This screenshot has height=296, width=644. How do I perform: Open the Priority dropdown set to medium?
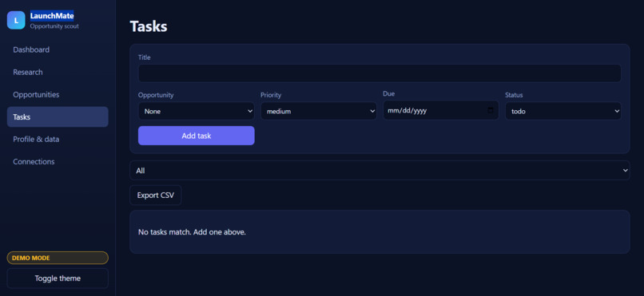click(x=318, y=111)
